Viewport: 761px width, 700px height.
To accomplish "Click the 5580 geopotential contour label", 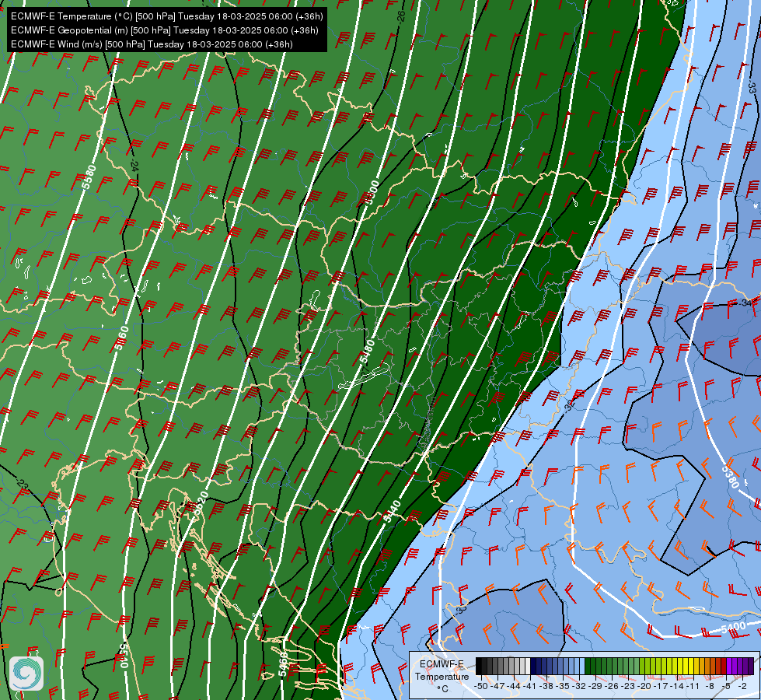I will click(89, 177).
